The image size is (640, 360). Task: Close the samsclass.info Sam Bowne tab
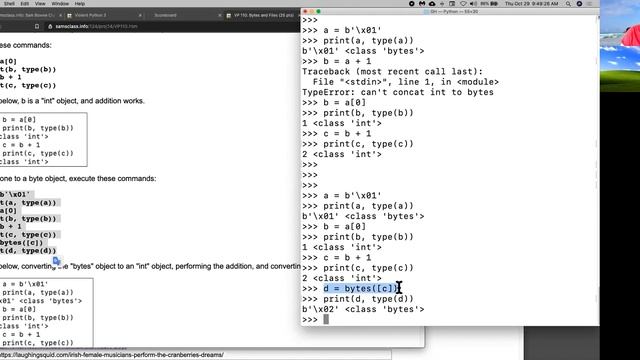[x=60, y=16]
